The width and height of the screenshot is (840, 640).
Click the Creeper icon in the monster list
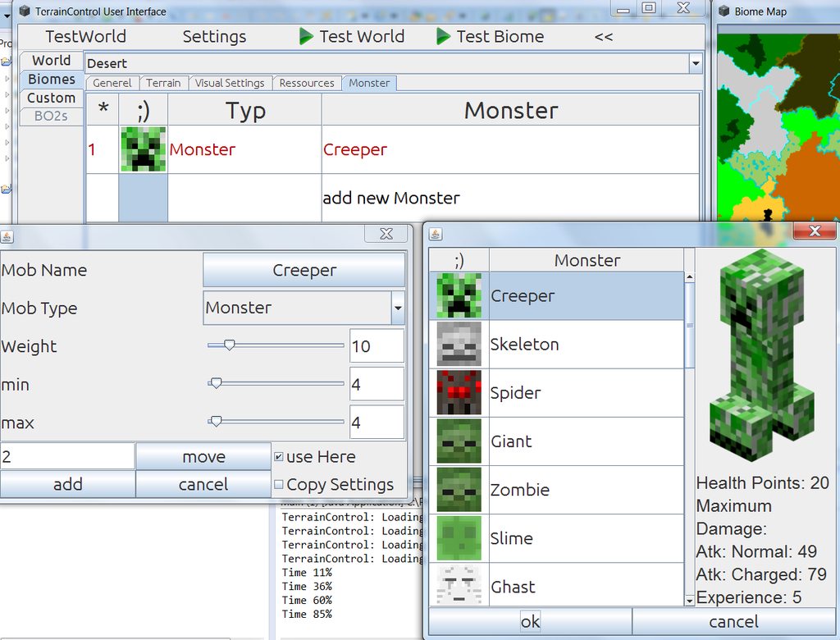point(458,295)
